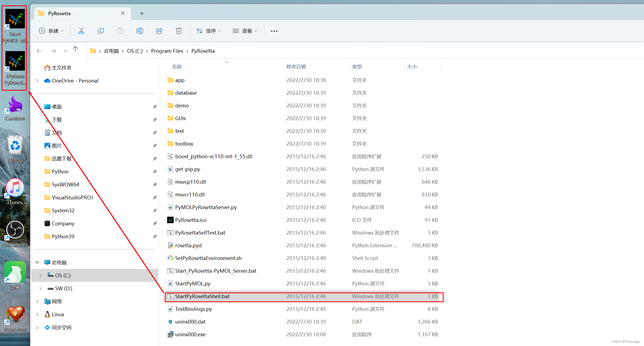Image resolution: width=644 pixels, height=346 pixels.
Task: Add a new tab with plus button
Action: point(142,13)
